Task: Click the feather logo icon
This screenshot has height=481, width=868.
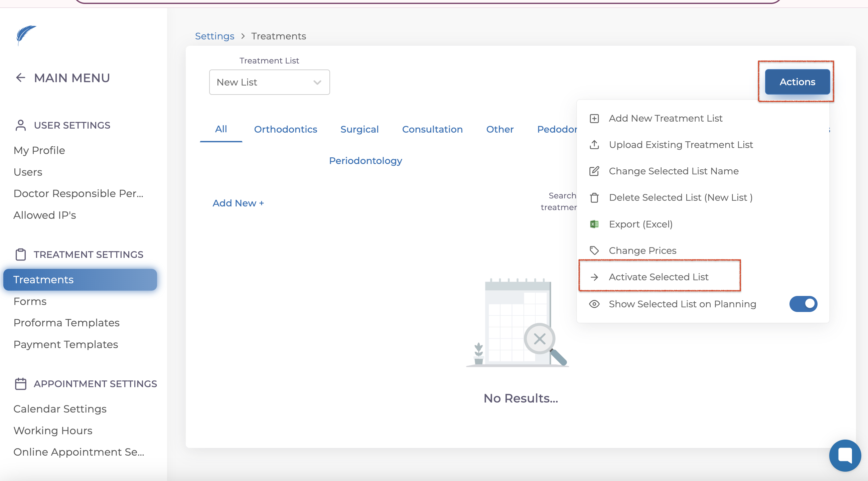Action: [x=26, y=35]
